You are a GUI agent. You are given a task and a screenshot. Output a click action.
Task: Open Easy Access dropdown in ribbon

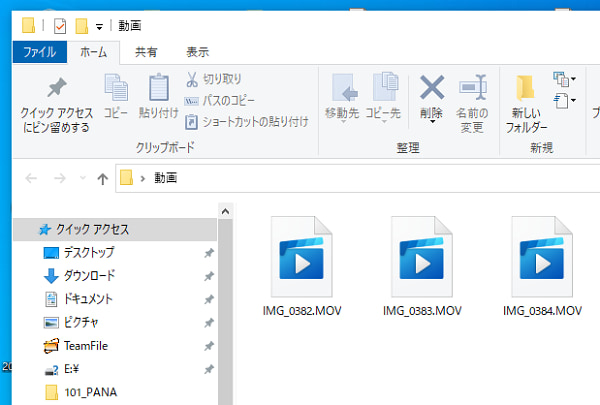(564, 101)
